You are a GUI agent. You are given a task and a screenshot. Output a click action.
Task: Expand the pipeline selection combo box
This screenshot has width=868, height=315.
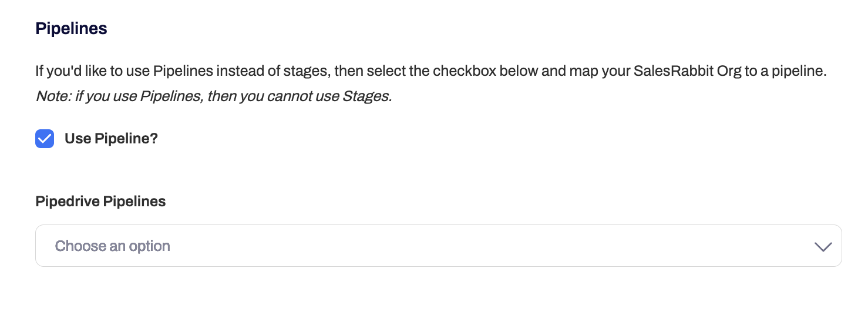coord(438,246)
